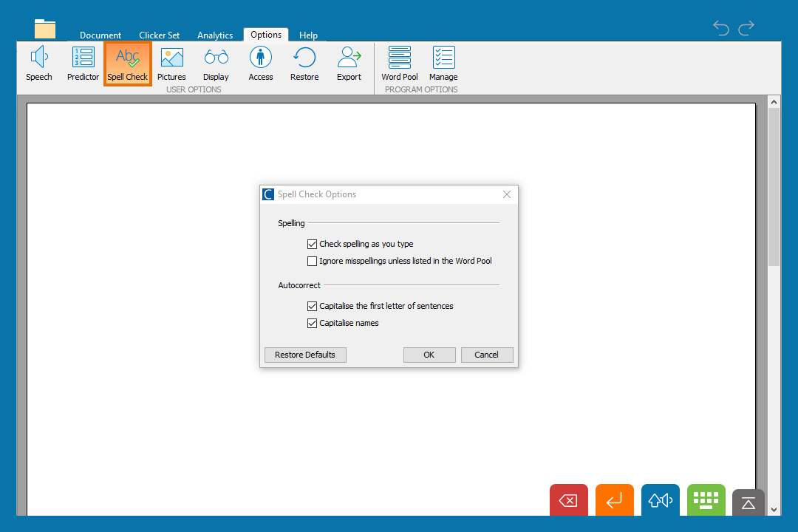798x532 pixels.
Task: Show the green on-screen keyboard button
Action: [x=706, y=500]
